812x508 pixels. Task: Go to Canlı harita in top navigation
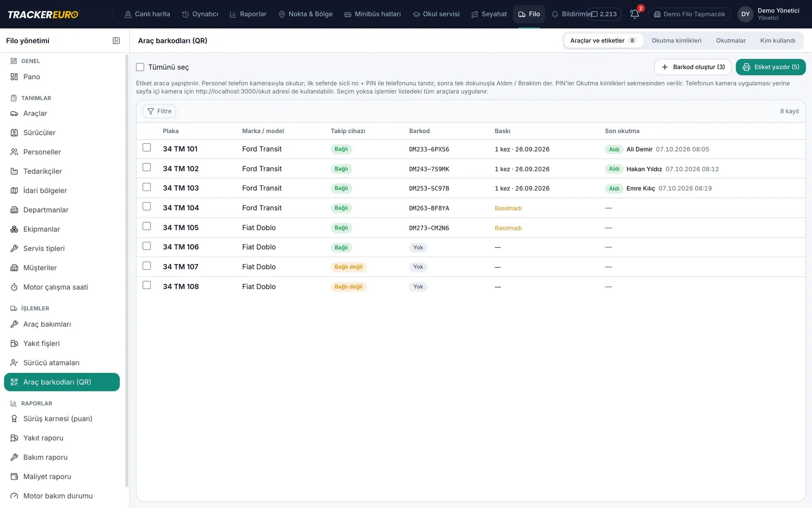pos(147,14)
